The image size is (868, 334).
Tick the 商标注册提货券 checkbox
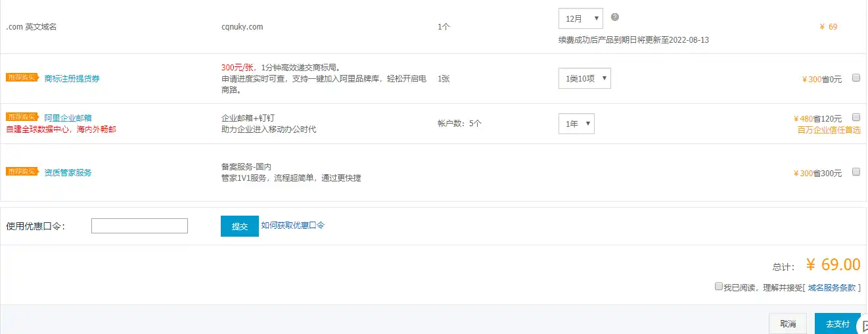tap(856, 78)
